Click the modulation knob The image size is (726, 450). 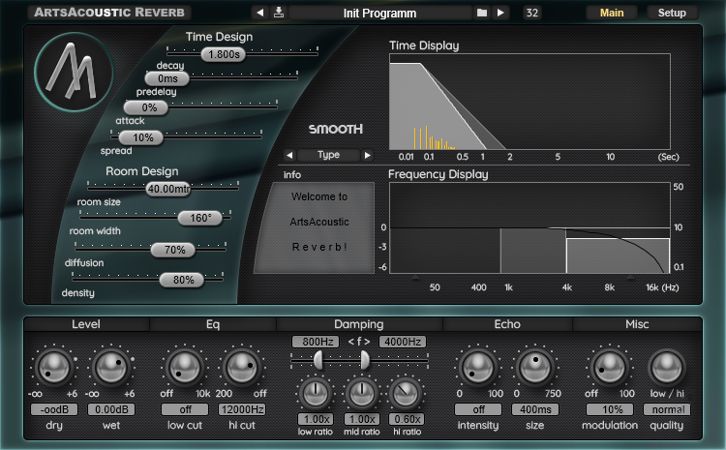coord(607,368)
